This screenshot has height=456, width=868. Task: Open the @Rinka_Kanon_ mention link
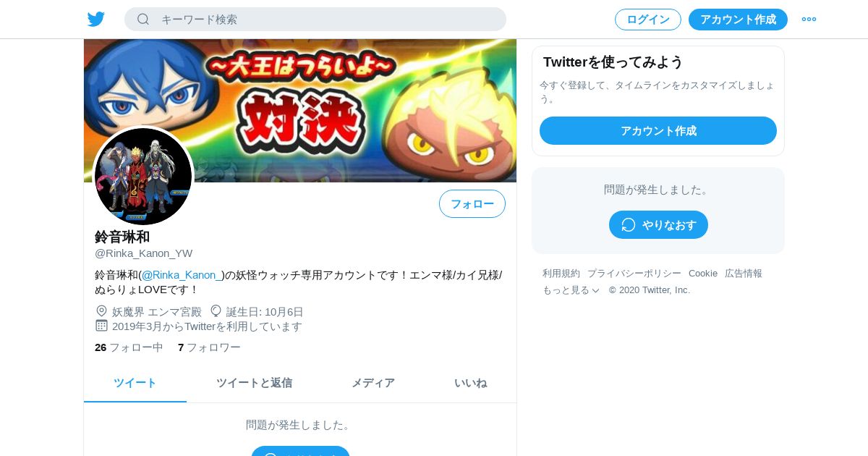click(180, 275)
